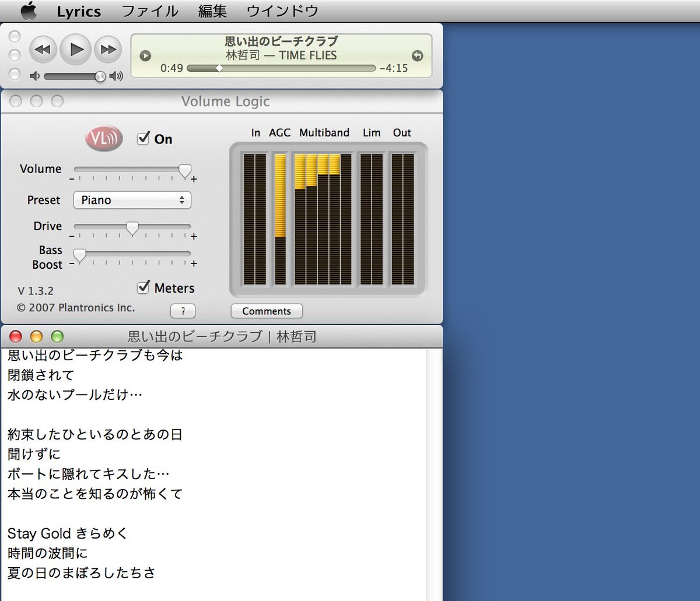Click version text V 1.3.2
This screenshot has height=601, width=700.
(36, 291)
